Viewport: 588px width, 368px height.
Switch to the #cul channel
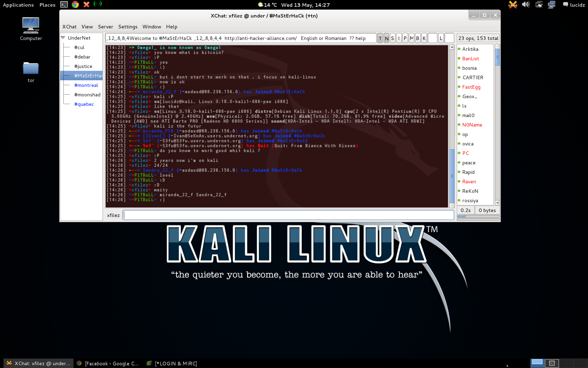pyautogui.click(x=79, y=47)
